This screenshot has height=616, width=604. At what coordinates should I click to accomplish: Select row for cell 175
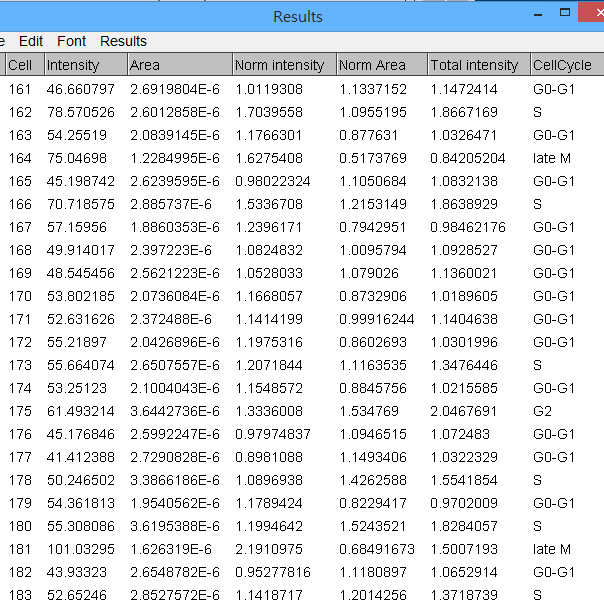tap(20, 411)
